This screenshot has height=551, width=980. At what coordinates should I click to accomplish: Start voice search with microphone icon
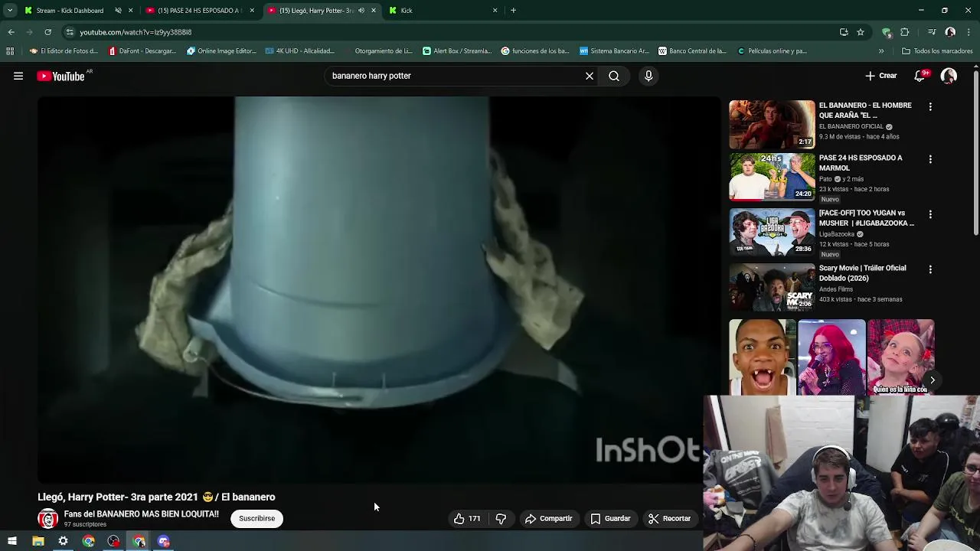click(648, 76)
